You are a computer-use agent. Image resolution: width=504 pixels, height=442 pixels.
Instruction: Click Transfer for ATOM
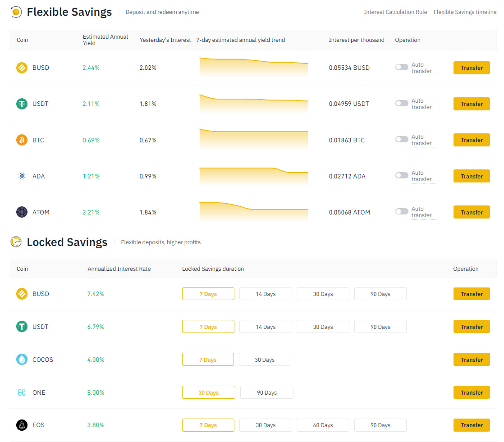(472, 212)
